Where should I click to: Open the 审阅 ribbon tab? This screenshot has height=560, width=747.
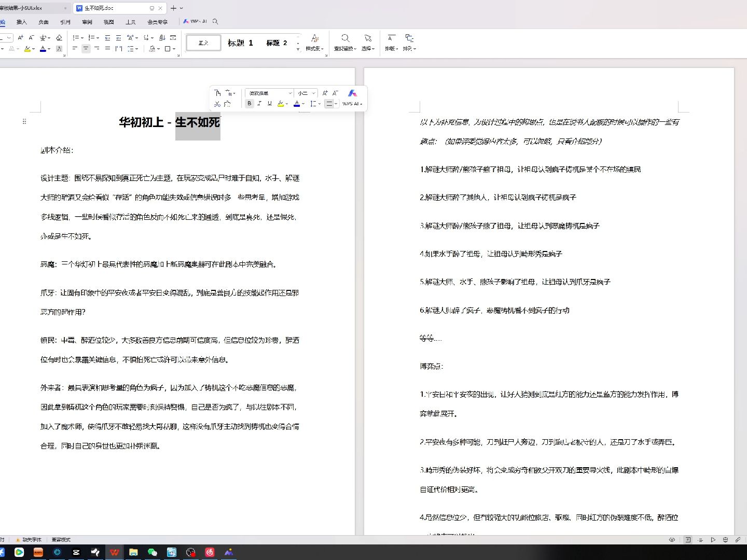87,22
